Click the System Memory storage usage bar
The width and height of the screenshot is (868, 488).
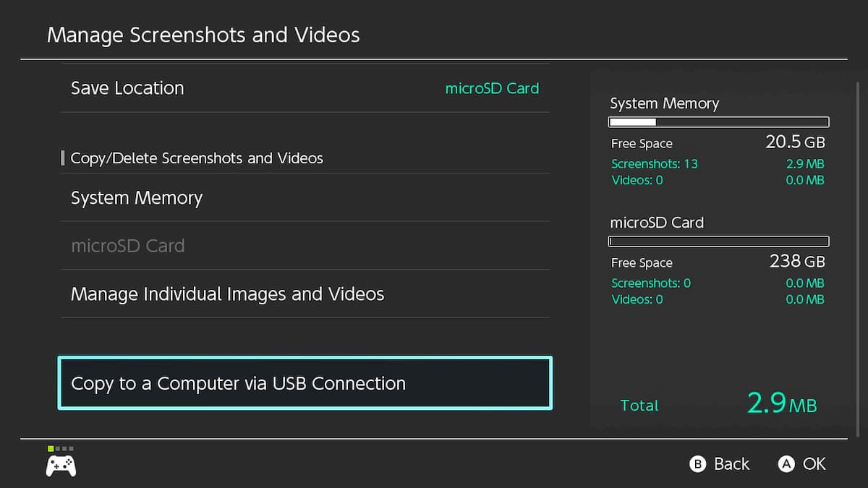coord(718,122)
